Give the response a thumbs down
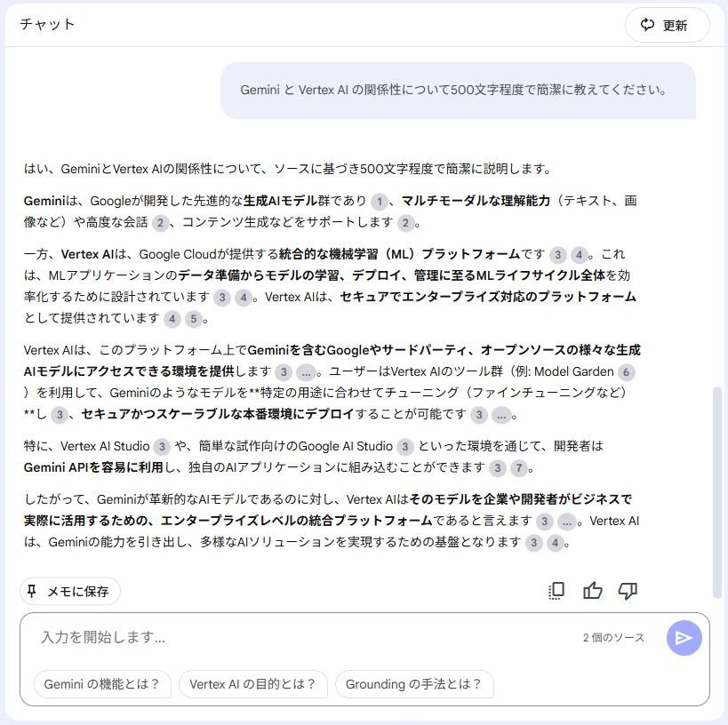This screenshot has height=725, width=728. pyautogui.click(x=628, y=591)
